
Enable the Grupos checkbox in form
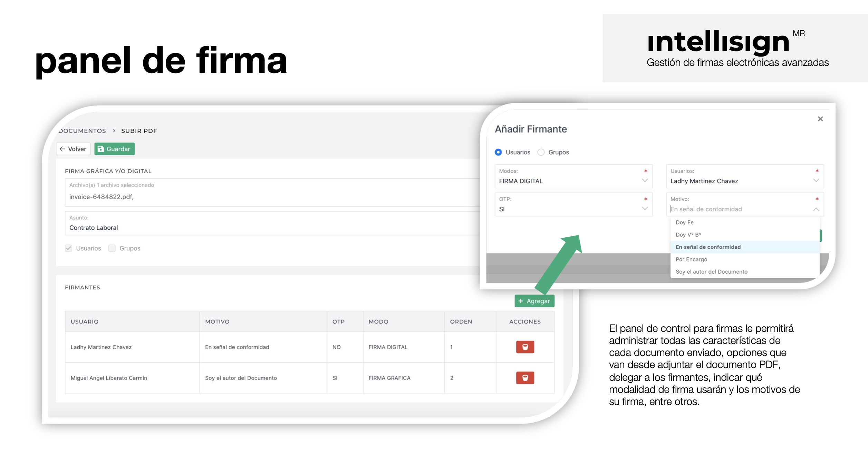click(112, 248)
